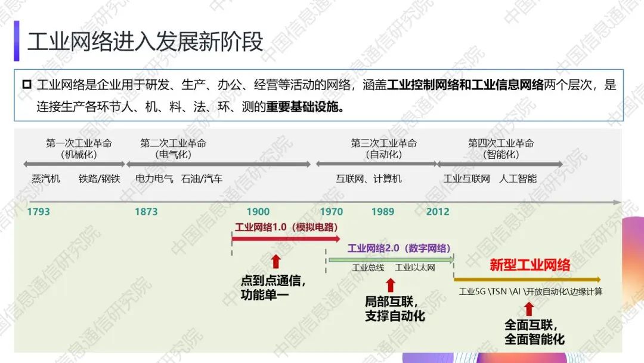This screenshot has height=363, width=644.
Task: Click the square bullet before 工业网络是企业
Action: point(26,85)
